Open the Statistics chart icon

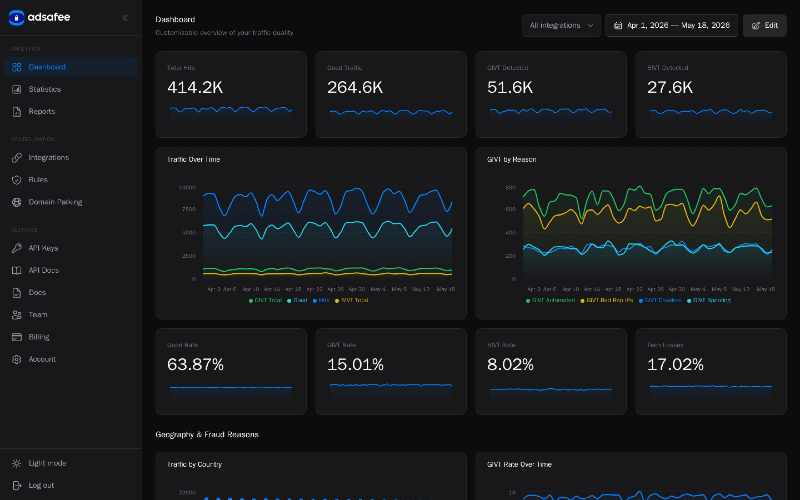pyautogui.click(x=17, y=89)
